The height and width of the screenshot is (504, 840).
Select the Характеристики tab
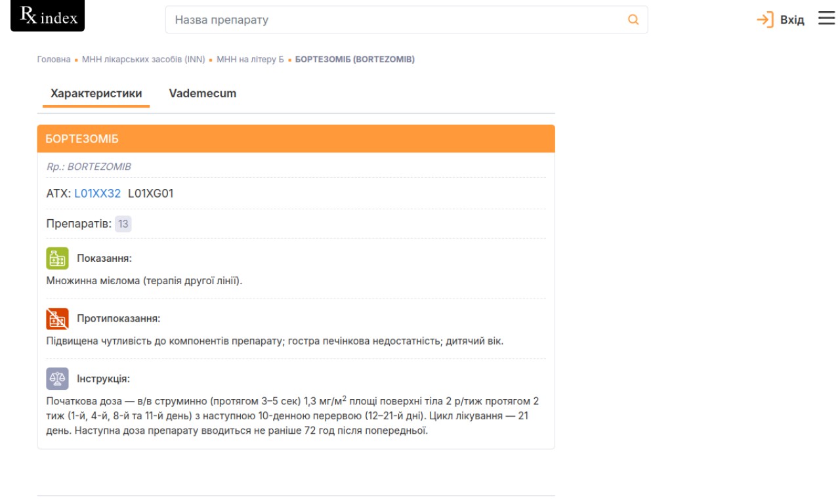(x=96, y=93)
